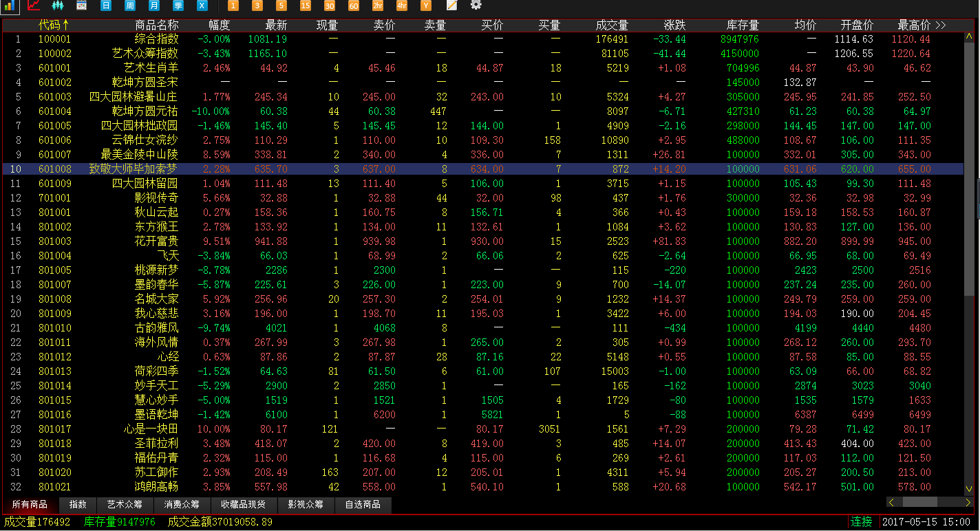Select the 15-minute period icon
The height and width of the screenshot is (531, 980).
click(306, 6)
